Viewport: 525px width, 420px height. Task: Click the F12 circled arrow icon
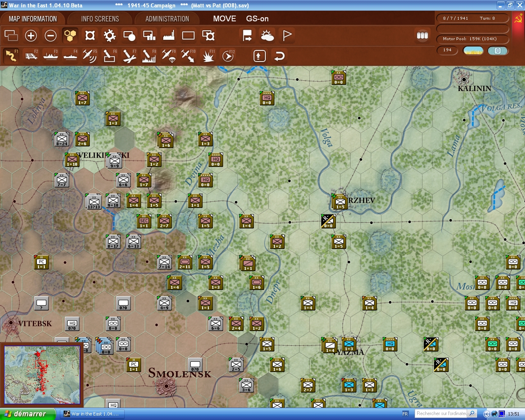228,56
